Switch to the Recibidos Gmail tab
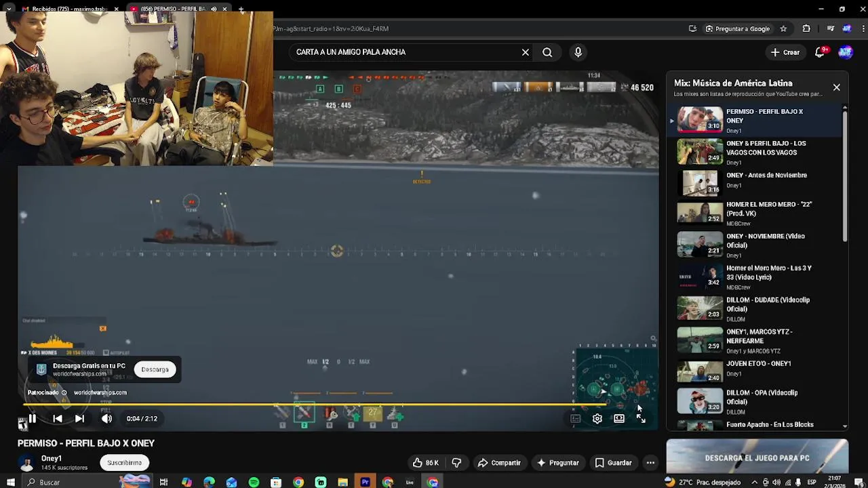 click(64, 9)
